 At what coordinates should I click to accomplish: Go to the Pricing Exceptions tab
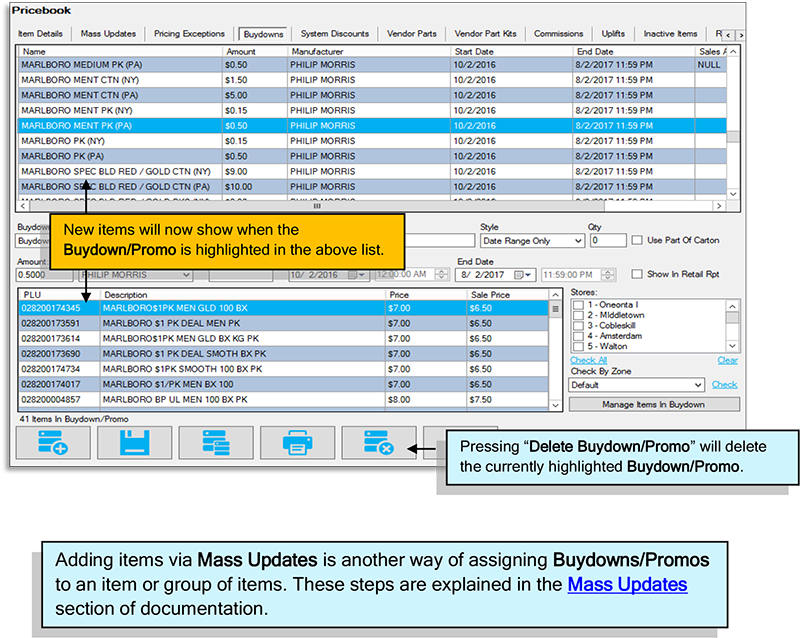(x=189, y=34)
